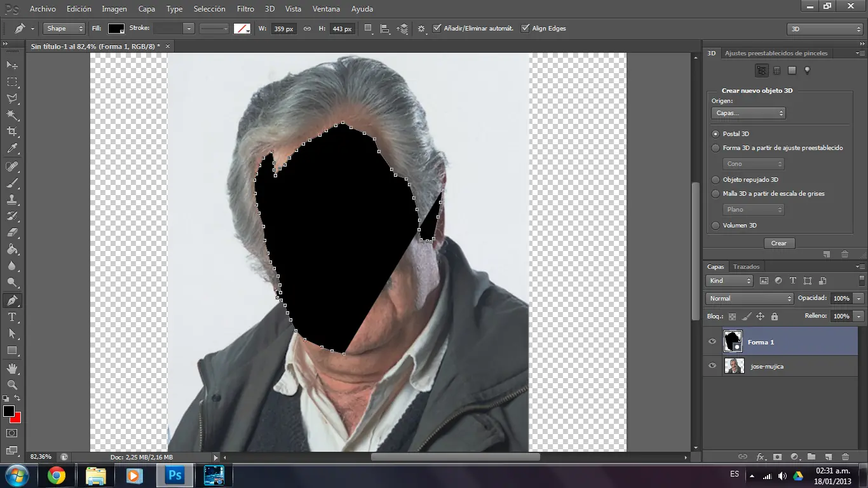The width and height of the screenshot is (868, 488).
Task: Select the Crop tool
Action: [12, 132]
